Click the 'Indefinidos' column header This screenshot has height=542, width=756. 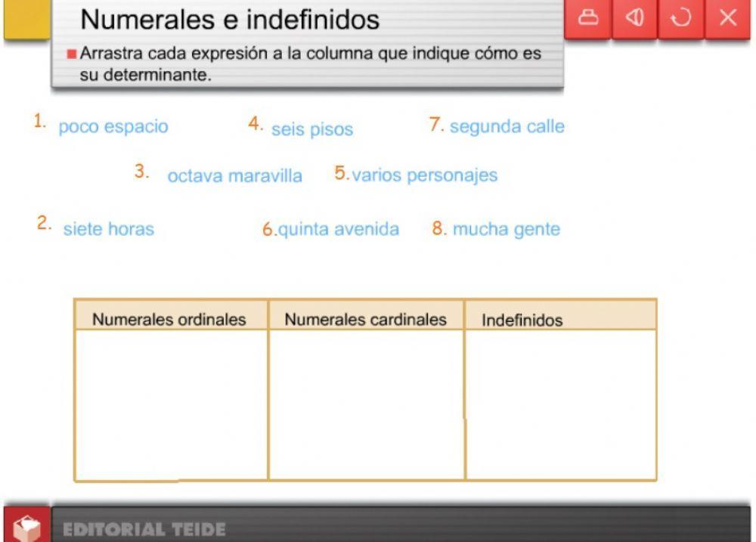[521, 319]
